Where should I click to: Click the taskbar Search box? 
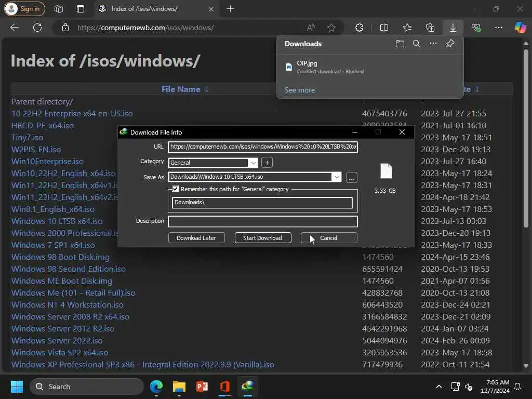pos(87,387)
